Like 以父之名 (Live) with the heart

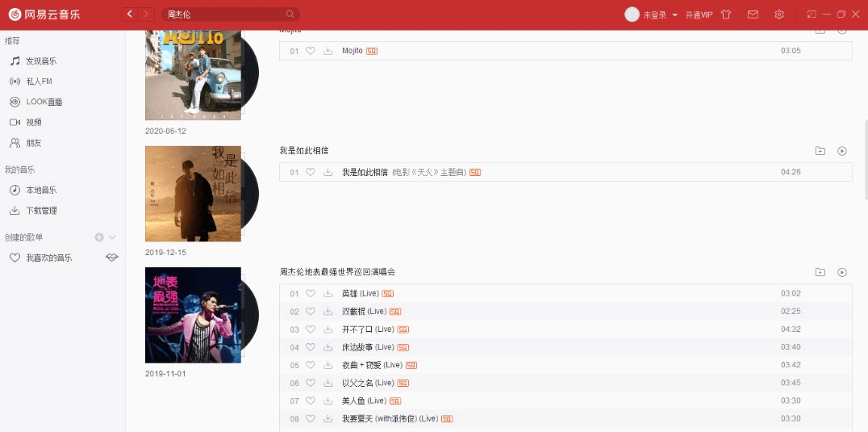(311, 383)
